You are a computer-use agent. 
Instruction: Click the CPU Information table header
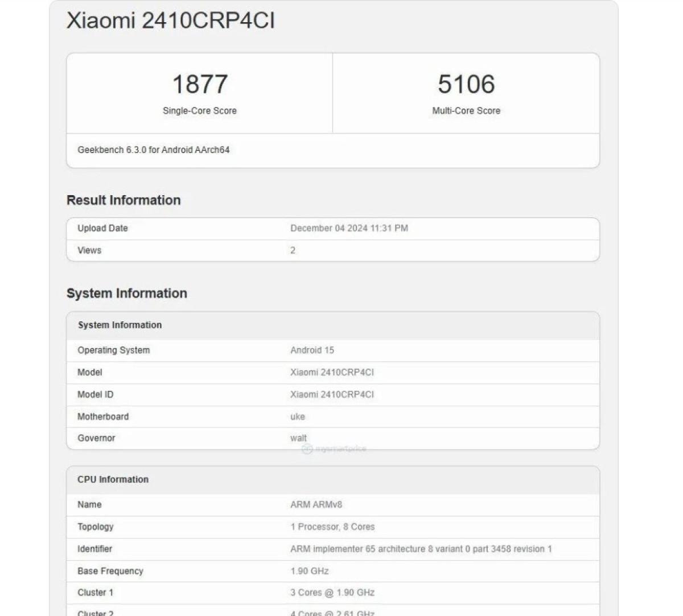tap(113, 479)
